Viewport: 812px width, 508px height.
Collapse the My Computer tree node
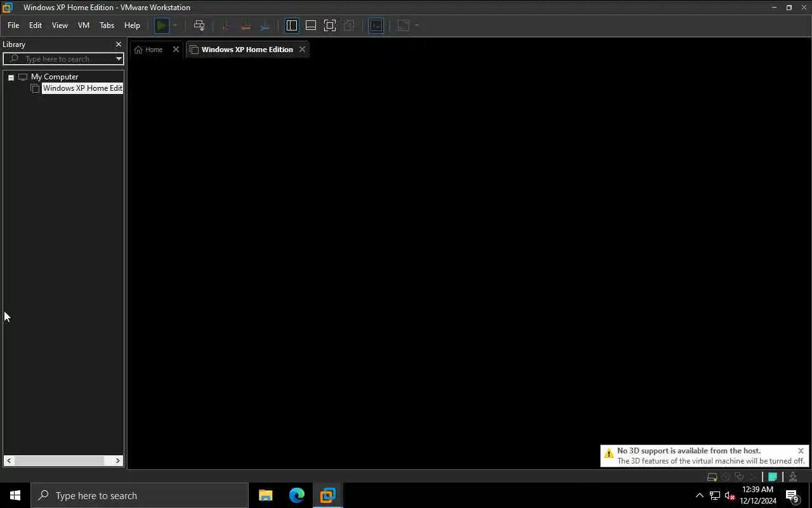pyautogui.click(x=11, y=77)
